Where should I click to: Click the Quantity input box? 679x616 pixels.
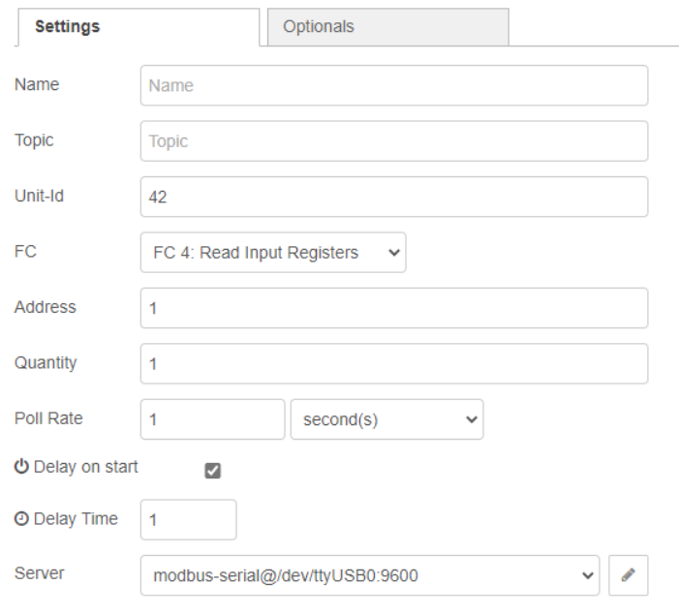tap(393, 364)
